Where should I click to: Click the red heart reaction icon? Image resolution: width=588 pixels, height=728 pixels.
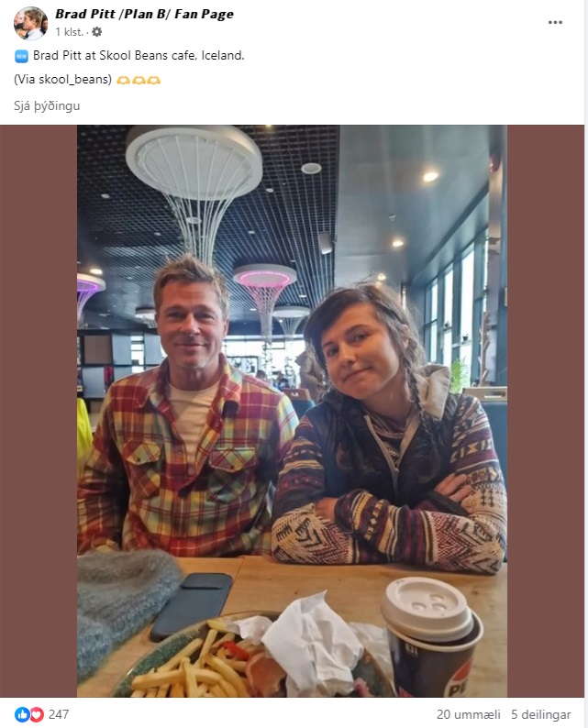(x=37, y=714)
